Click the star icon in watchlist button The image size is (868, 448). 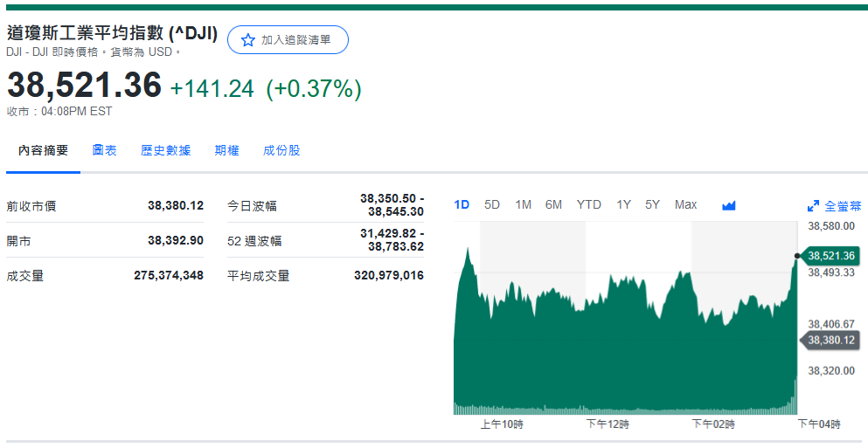pos(247,40)
